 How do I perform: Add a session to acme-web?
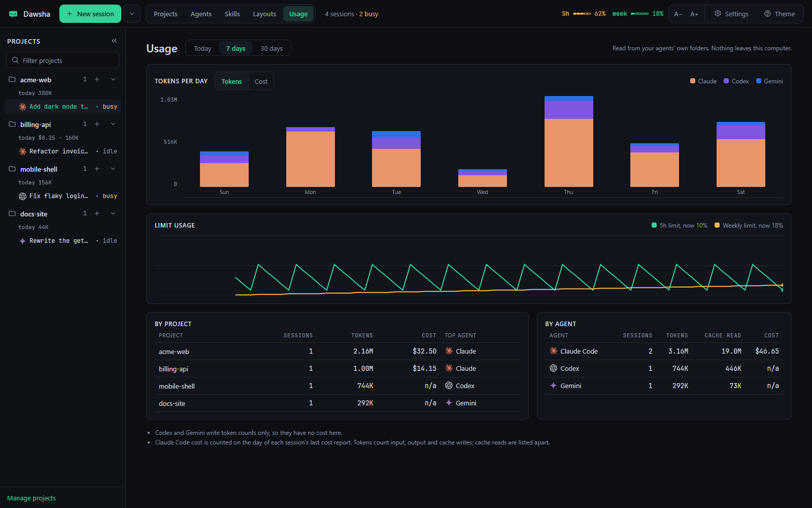click(97, 79)
